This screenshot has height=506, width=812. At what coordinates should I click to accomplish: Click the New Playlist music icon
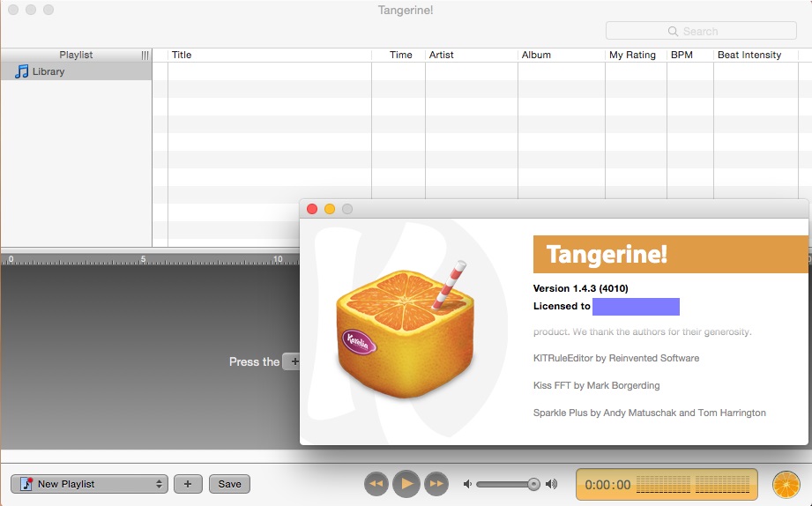click(26, 484)
